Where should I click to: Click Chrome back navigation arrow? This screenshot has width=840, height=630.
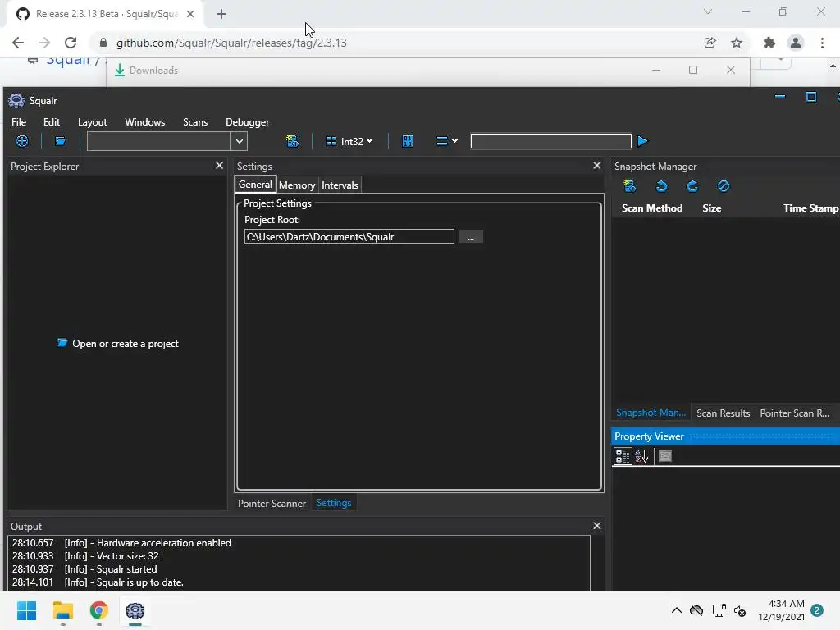tap(18, 43)
